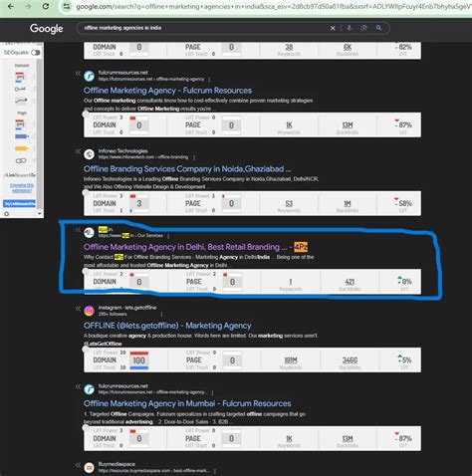
Task: Open Offline Marketing Agency - Fulcrum Resources link
Action: point(167,91)
